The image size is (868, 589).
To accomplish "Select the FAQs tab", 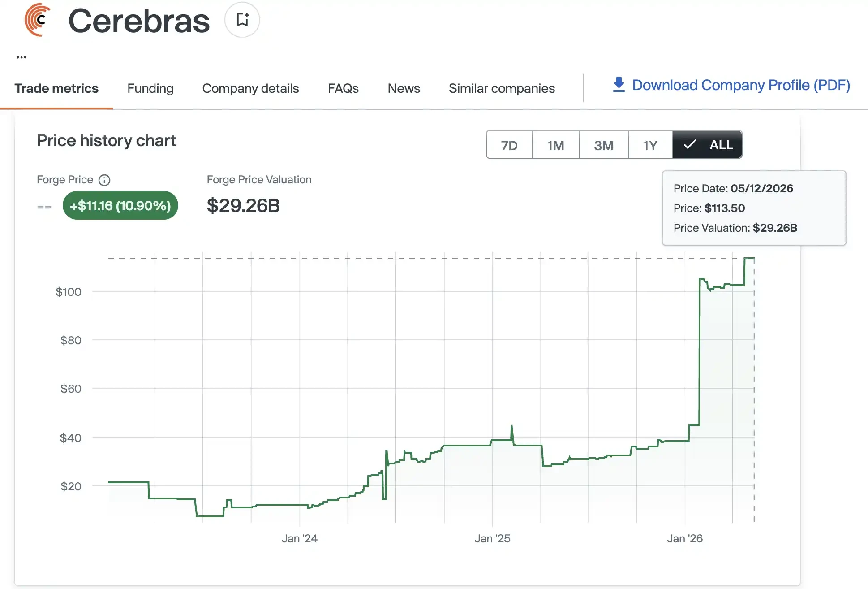I will click(343, 88).
